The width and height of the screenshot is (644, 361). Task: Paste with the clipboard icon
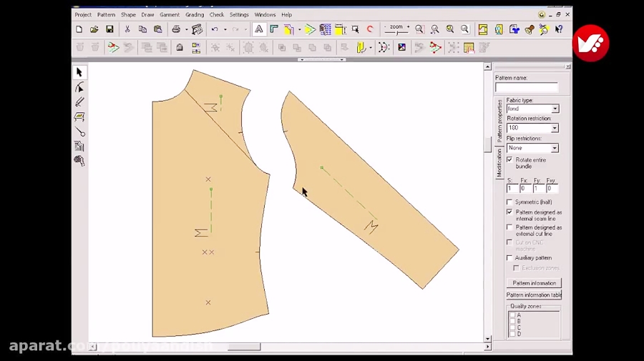(157, 29)
